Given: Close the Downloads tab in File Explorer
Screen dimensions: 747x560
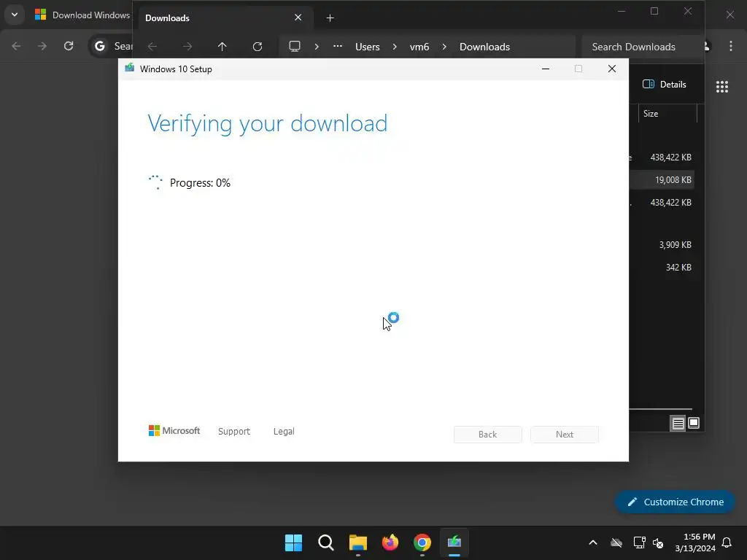Looking at the screenshot, I should click(298, 17).
